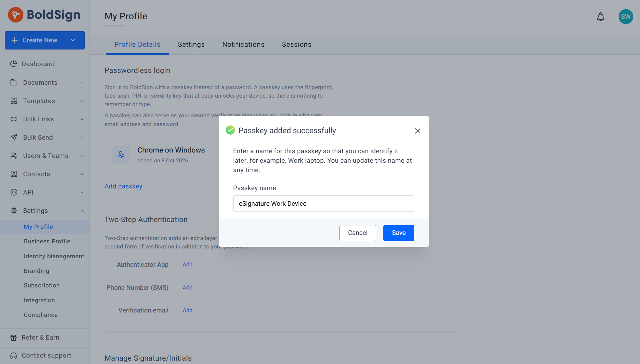
Task: Click the Templates grid icon
Action: pyautogui.click(x=14, y=101)
